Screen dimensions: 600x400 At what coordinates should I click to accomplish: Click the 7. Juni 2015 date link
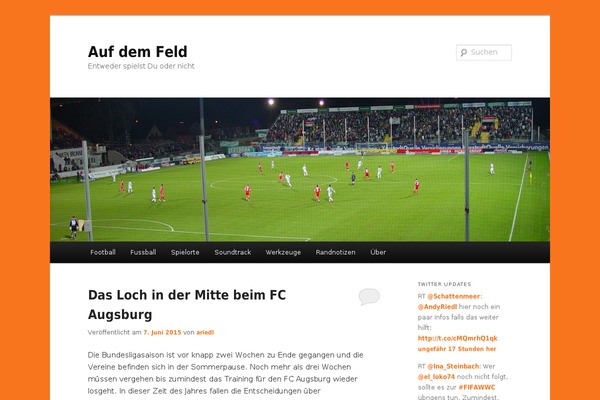point(162,332)
